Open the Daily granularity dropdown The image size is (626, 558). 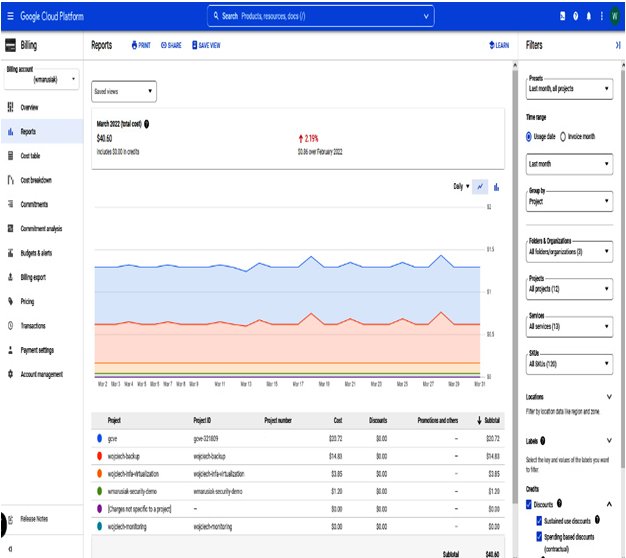pyautogui.click(x=461, y=186)
